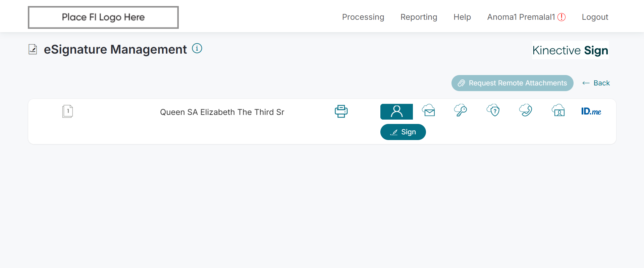Click the Place FI Logo Here banner
This screenshot has height=268, width=644.
click(103, 17)
